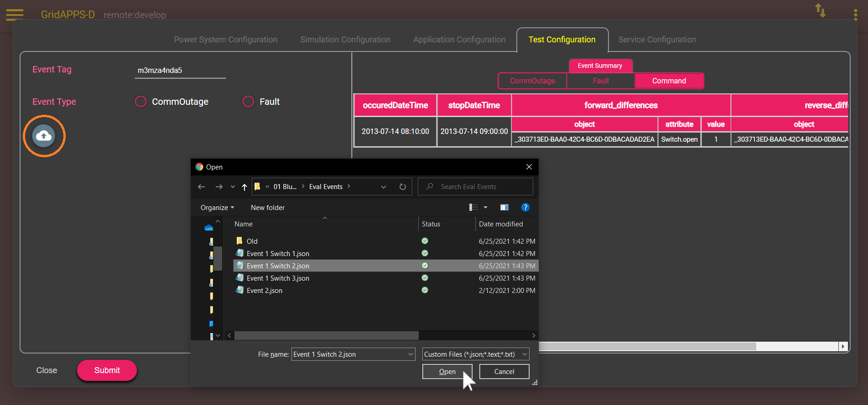Viewport: 868px width, 405px height.
Task: Open the hamburger menu in GridAPPS-D
Action: 15,15
